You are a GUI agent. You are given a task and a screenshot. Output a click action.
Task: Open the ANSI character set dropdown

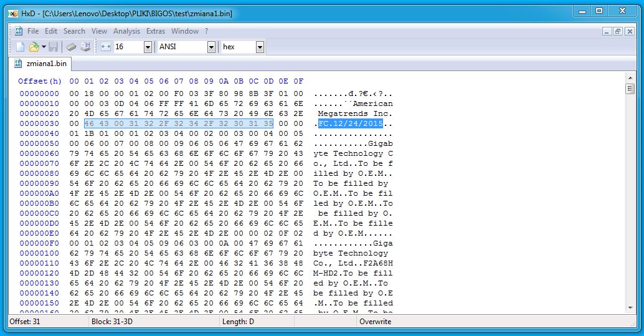coord(211,47)
